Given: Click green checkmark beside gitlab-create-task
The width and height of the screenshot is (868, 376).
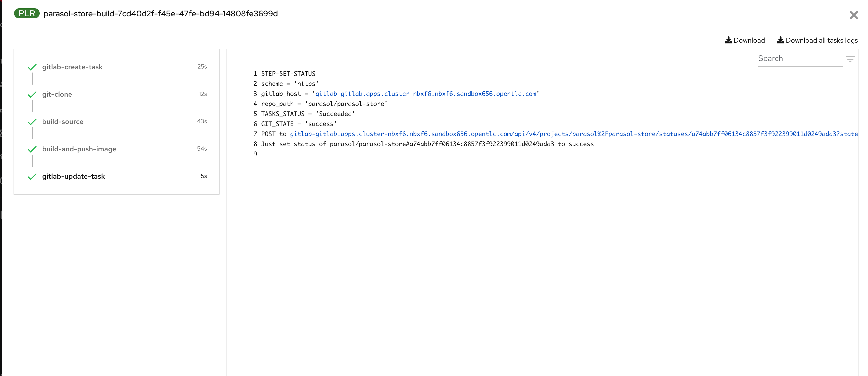Looking at the screenshot, I should tap(32, 67).
